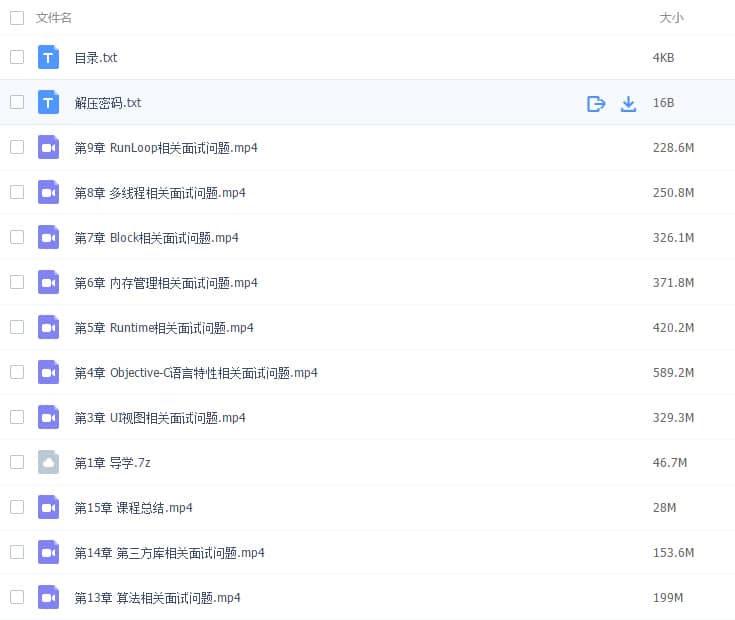The width and height of the screenshot is (735, 620).
Task: Select checkbox for 第7章 Block video
Action: [17, 237]
